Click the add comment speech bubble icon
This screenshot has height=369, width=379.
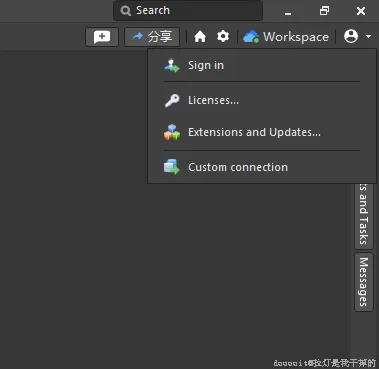tap(102, 37)
